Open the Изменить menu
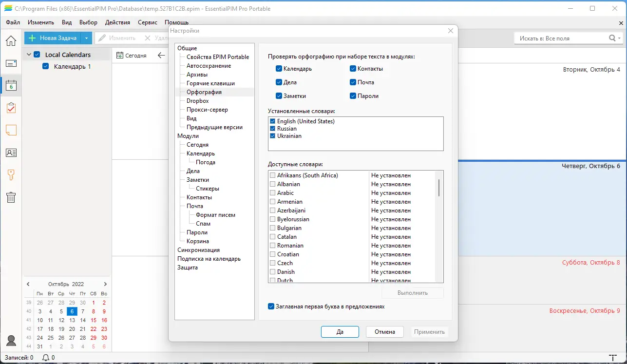 41,22
